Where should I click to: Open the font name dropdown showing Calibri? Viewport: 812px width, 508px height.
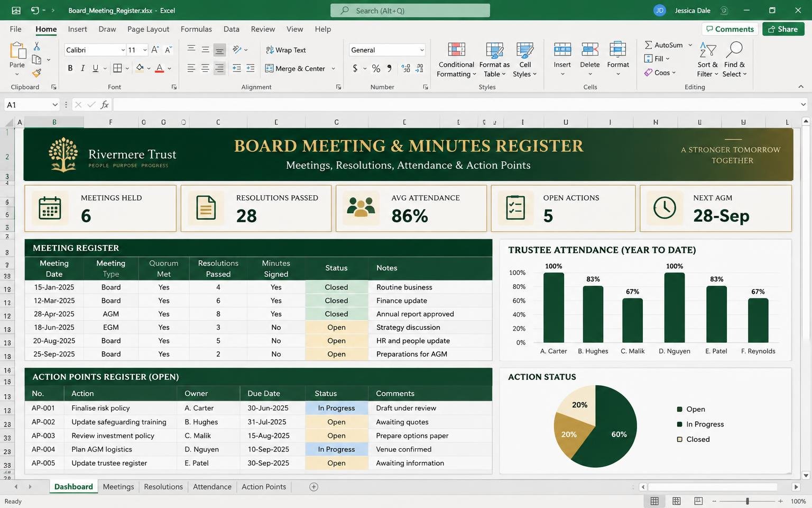123,50
